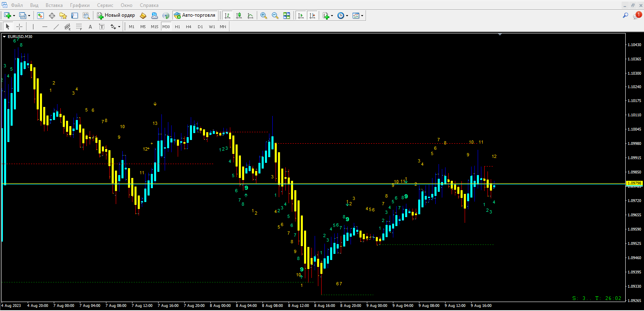Select the text label tool
This screenshot has width=644, height=311.
pos(90,27)
